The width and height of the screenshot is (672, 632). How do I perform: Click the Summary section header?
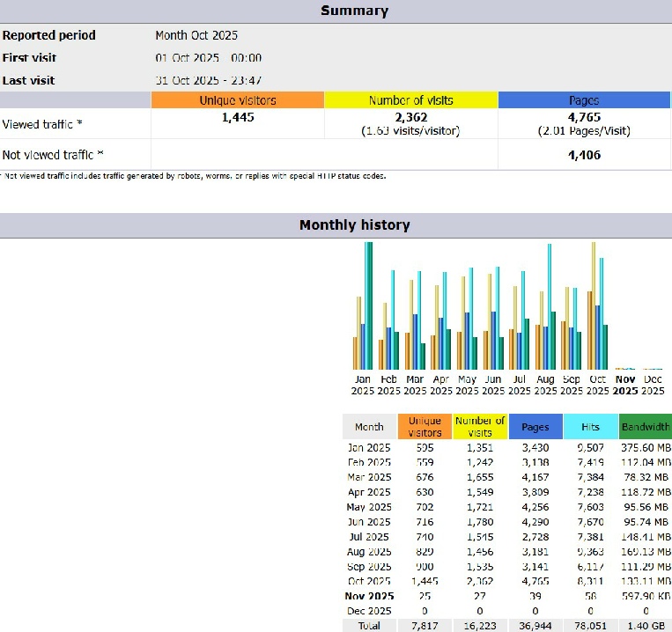[354, 11]
